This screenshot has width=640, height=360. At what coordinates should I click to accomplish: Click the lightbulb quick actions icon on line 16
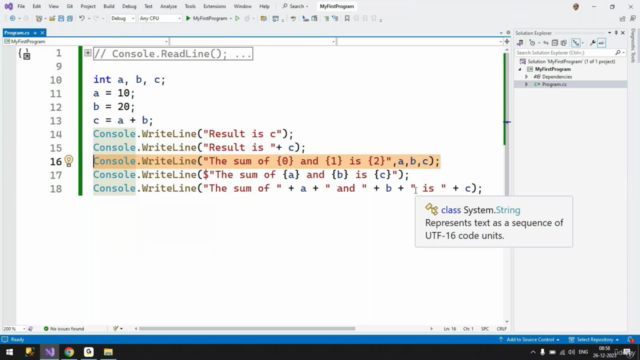[69, 161]
